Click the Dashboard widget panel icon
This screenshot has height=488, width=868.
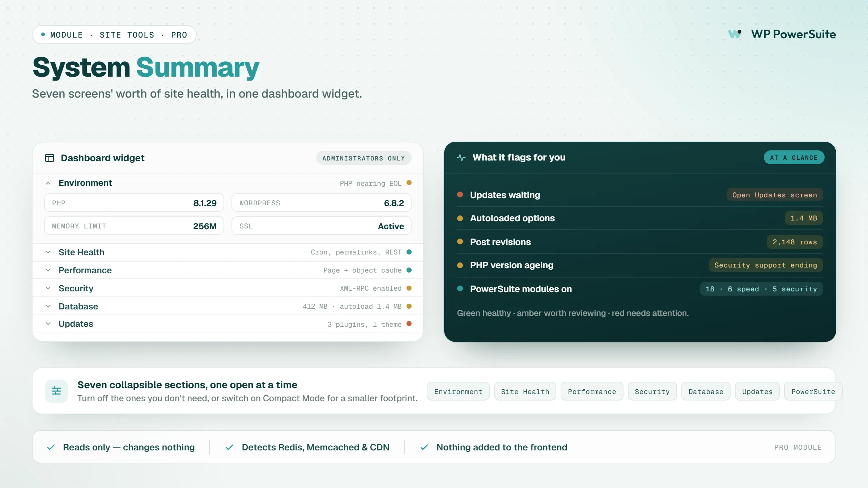[50, 158]
